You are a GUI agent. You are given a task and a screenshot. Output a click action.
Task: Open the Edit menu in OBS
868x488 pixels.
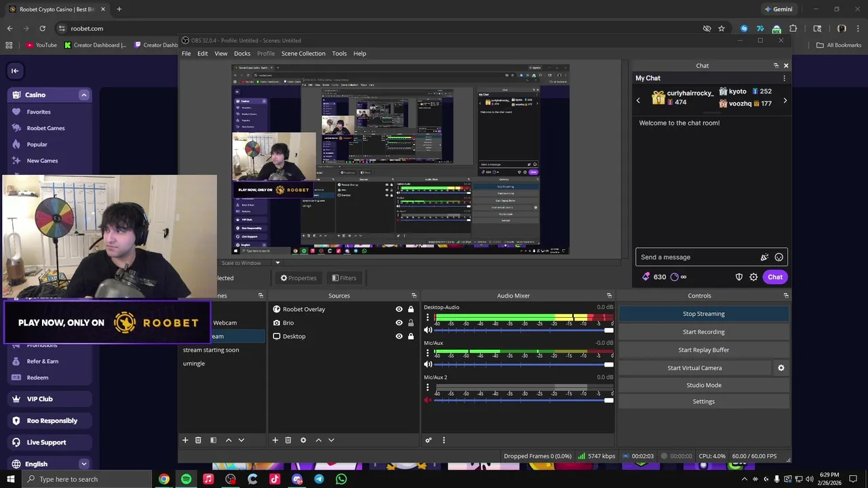(x=203, y=54)
